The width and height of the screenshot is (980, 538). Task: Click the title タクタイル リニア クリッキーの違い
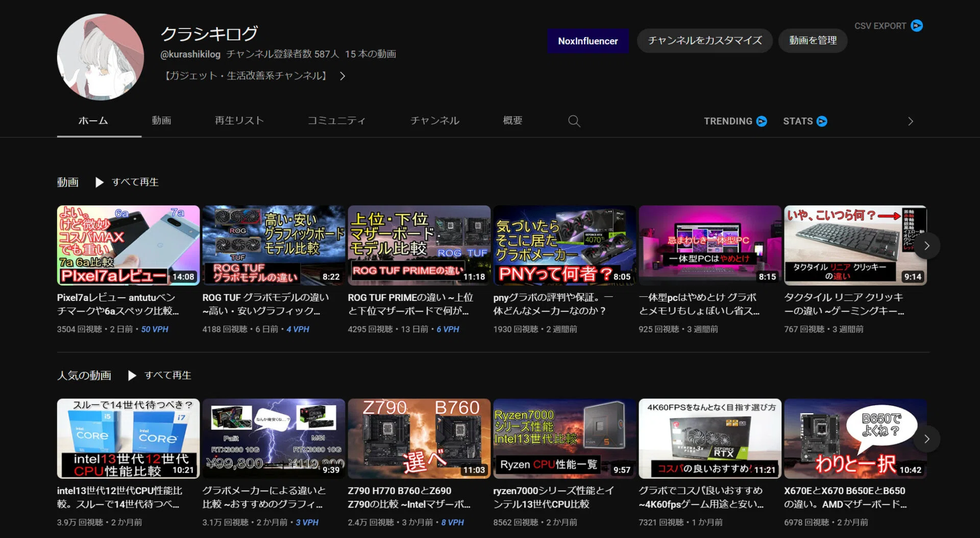pos(844,304)
